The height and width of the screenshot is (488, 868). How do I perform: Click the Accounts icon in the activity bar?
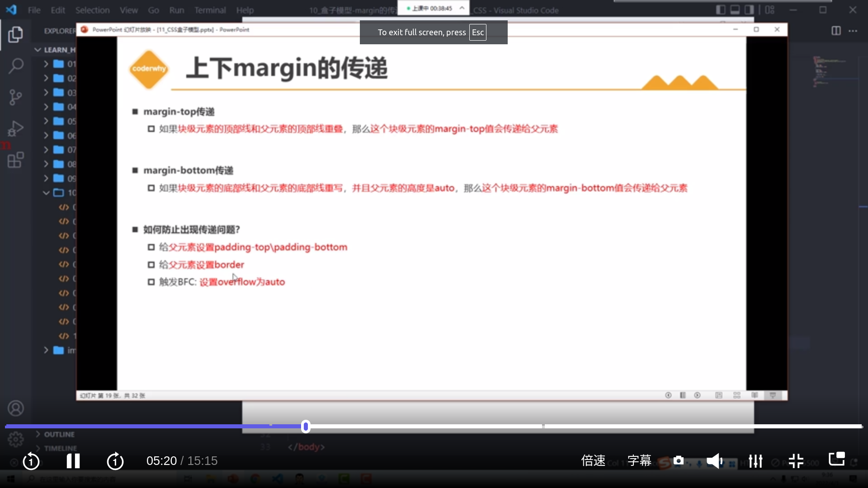[x=16, y=408]
